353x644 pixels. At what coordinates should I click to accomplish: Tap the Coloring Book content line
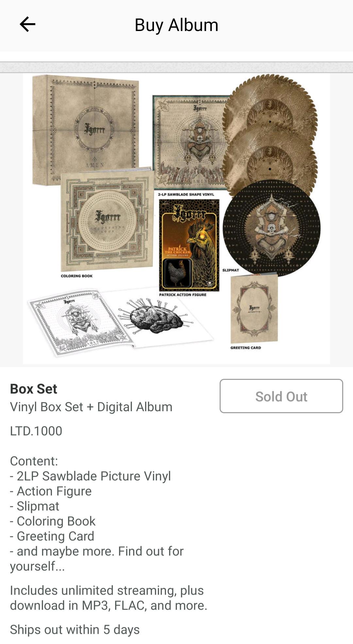[x=53, y=521]
